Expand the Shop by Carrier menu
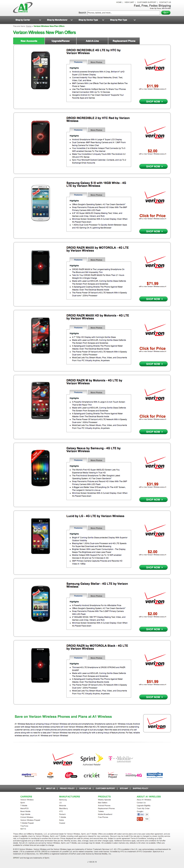 click(28, 20)
